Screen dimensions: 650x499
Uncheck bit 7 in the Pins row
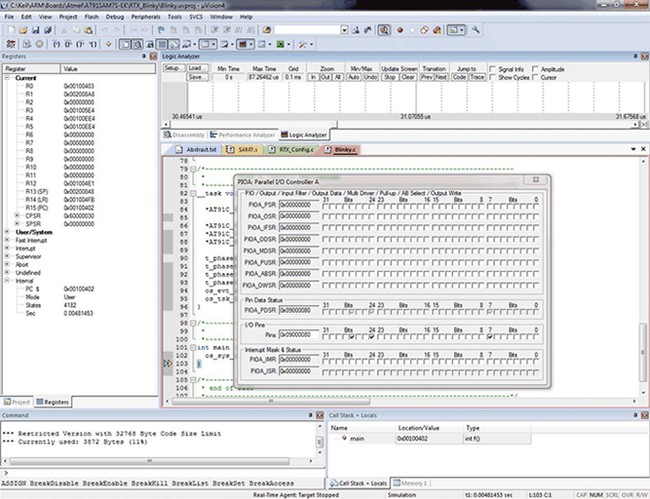tap(490, 337)
